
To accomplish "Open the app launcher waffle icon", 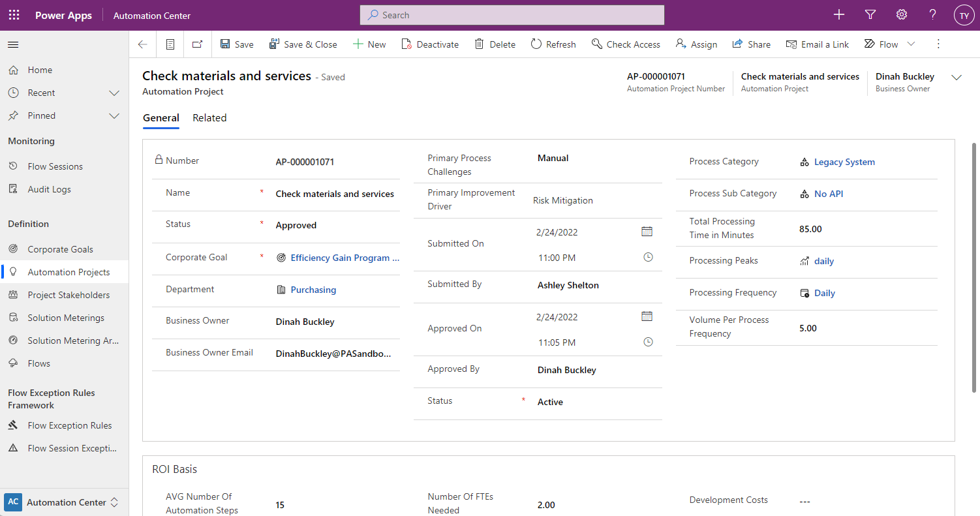I will point(14,15).
